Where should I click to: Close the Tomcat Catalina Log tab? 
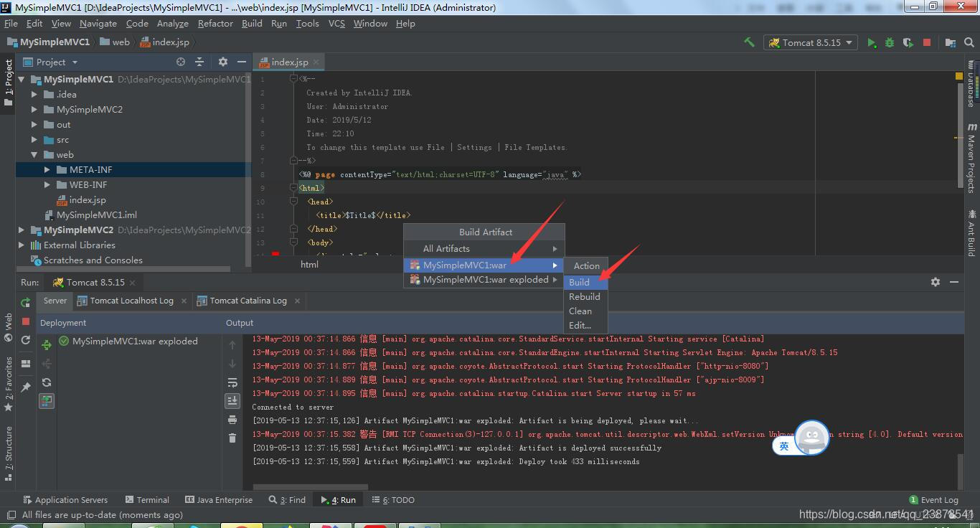296,301
